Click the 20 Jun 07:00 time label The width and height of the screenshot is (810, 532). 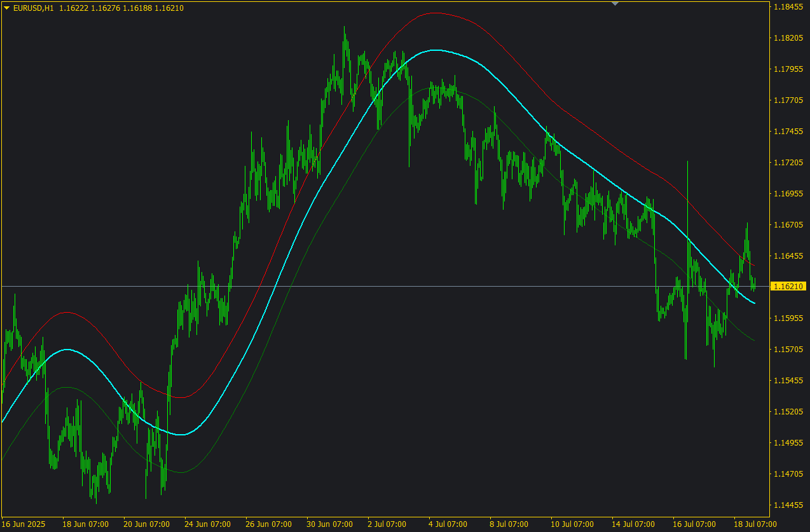146,524
